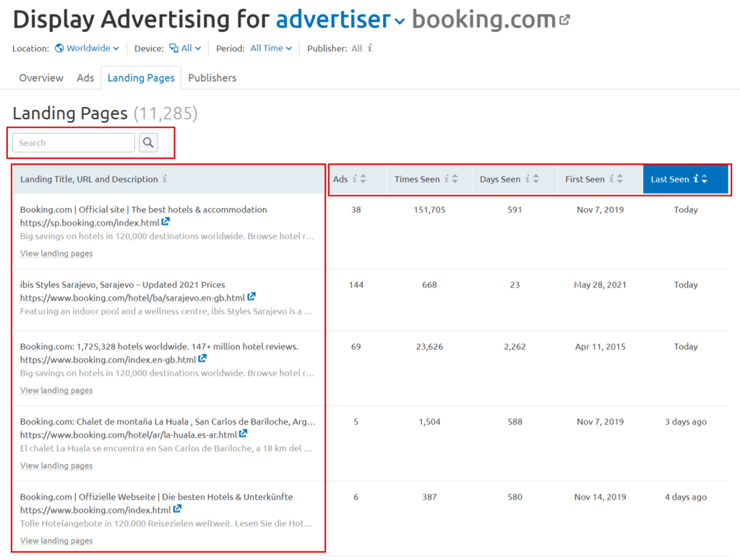Open external link icon for la-huala.es-ar.html
740x560 pixels.
pyautogui.click(x=243, y=434)
